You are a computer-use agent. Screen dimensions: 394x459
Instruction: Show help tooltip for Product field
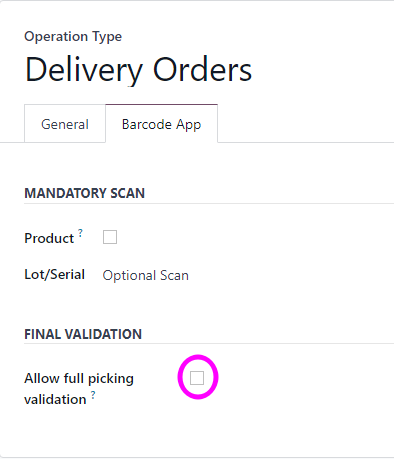click(80, 233)
